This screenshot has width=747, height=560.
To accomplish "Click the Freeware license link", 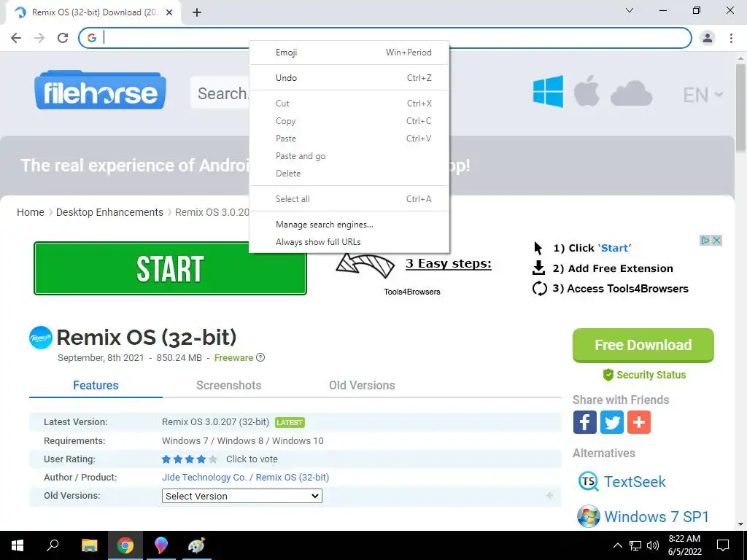I will [x=233, y=357].
